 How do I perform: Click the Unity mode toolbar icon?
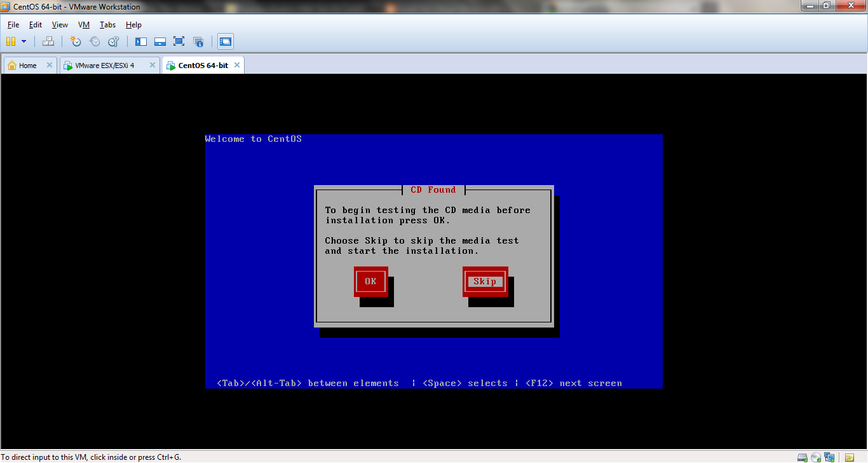coord(198,41)
